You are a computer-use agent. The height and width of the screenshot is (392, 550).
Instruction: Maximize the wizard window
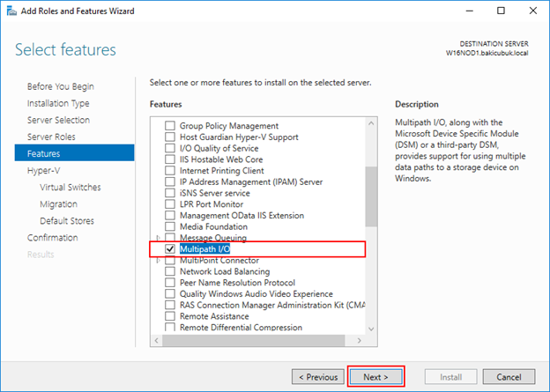501,11
